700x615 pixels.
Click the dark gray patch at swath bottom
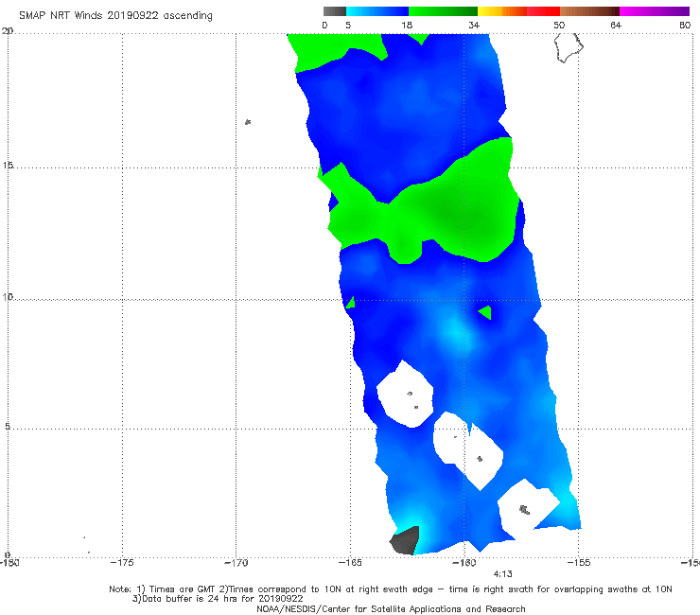click(405, 540)
